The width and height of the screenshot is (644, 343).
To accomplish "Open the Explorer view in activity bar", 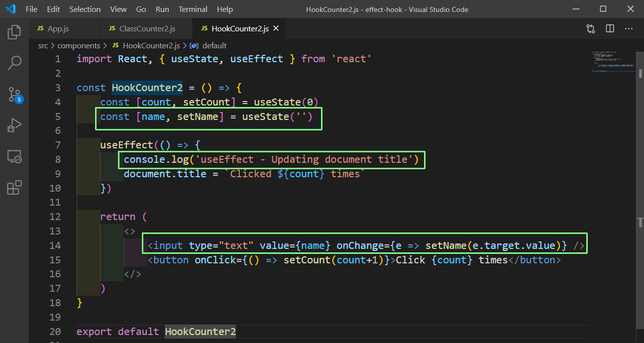I will [14, 33].
